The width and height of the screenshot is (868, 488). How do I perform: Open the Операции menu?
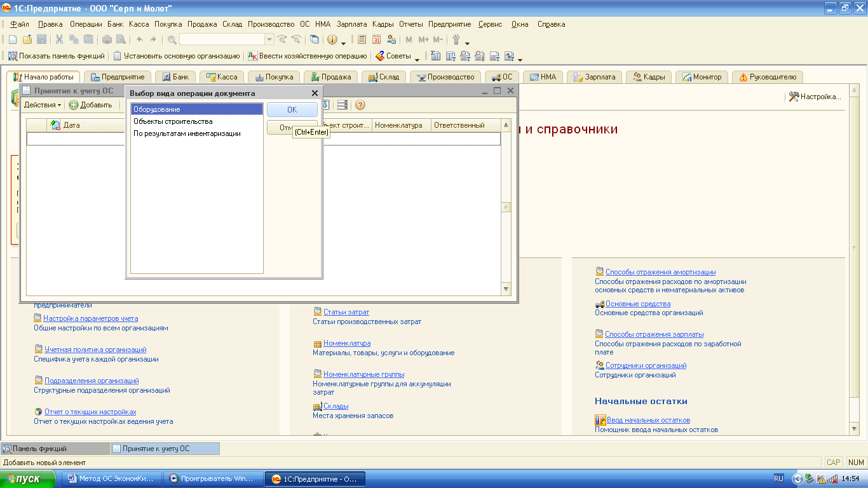[x=86, y=24]
